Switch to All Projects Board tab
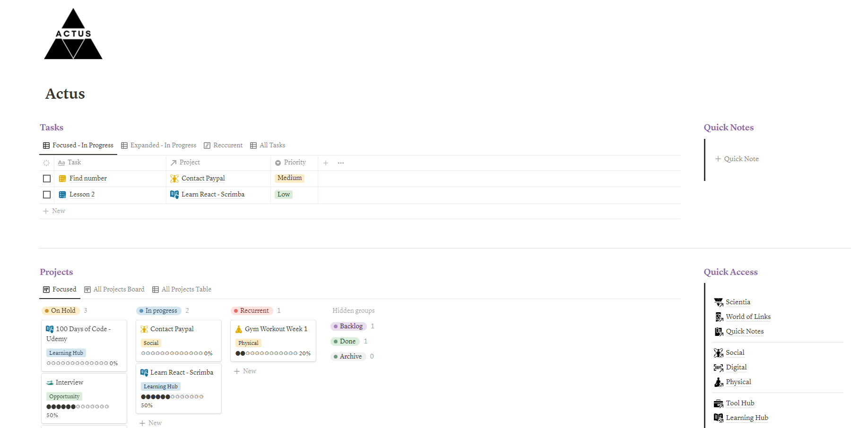This screenshot has height=428, width=868. pos(114,290)
